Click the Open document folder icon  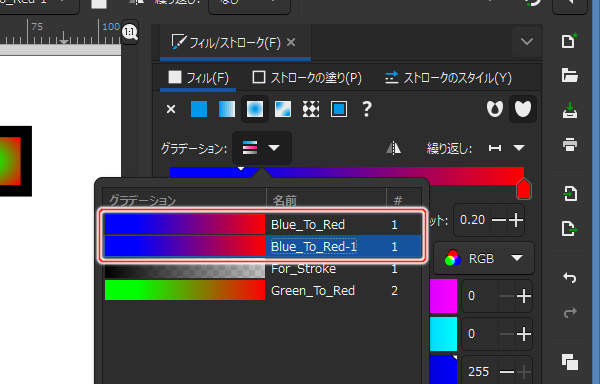tap(569, 75)
